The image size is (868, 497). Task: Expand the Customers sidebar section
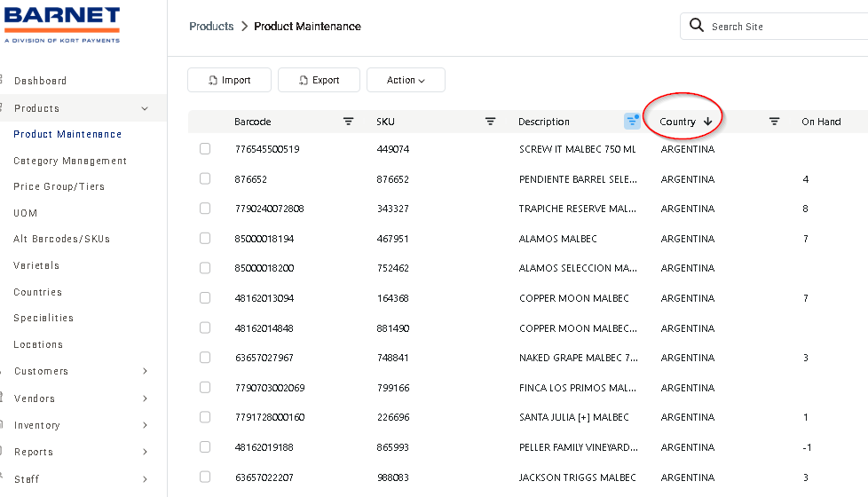click(145, 371)
